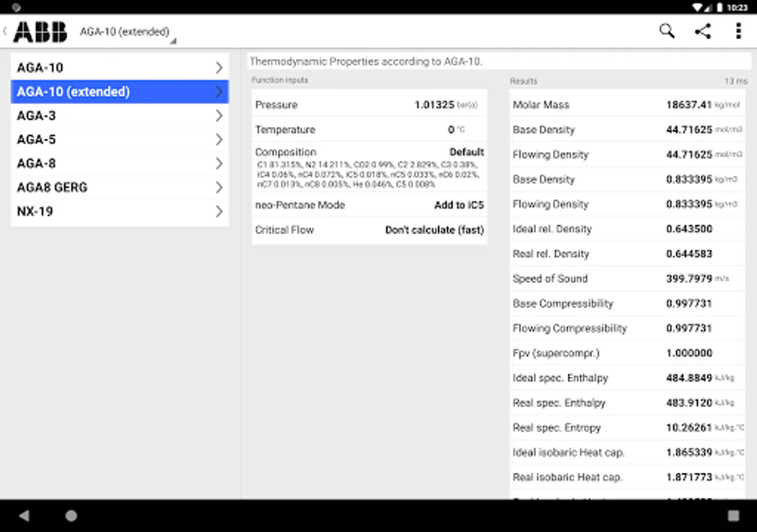Click Ideal rel. Density value 0.643500
Screen dimensions: 757x532
[x=689, y=229]
